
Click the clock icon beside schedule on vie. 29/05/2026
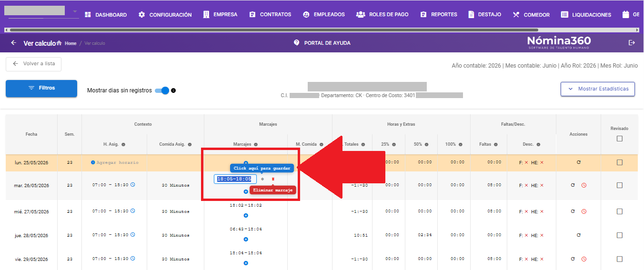pyautogui.click(x=133, y=258)
